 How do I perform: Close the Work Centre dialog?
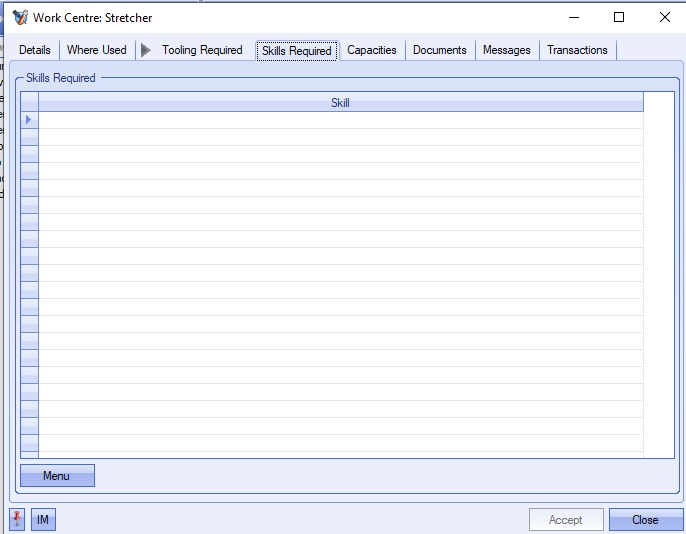click(645, 520)
